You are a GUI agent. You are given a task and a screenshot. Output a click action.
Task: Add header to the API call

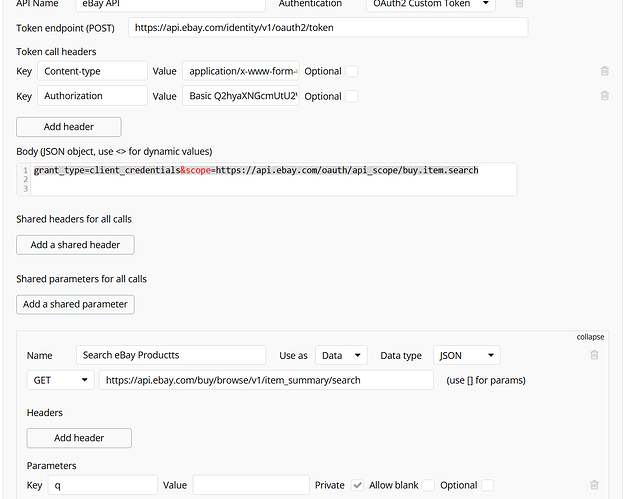tap(79, 438)
